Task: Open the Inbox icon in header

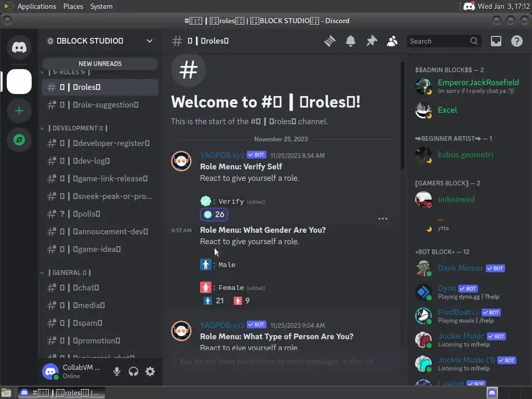Action: click(x=496, y=41)
